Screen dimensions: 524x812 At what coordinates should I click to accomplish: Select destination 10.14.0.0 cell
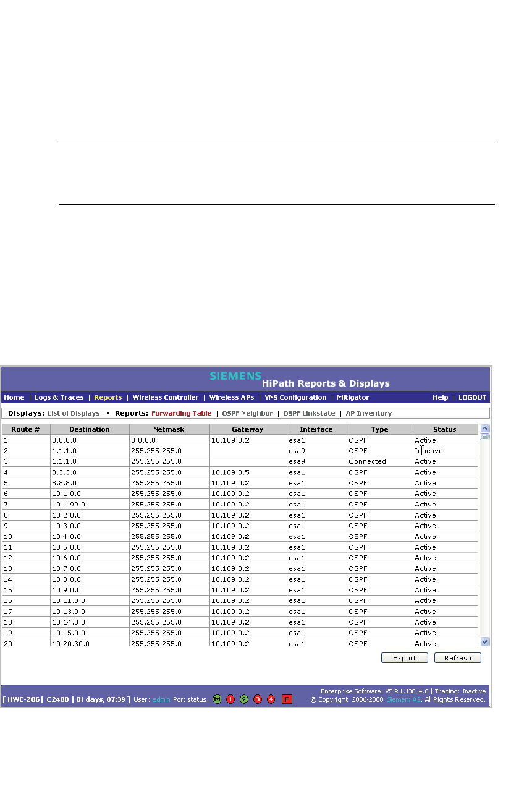(x=90, y=622)
